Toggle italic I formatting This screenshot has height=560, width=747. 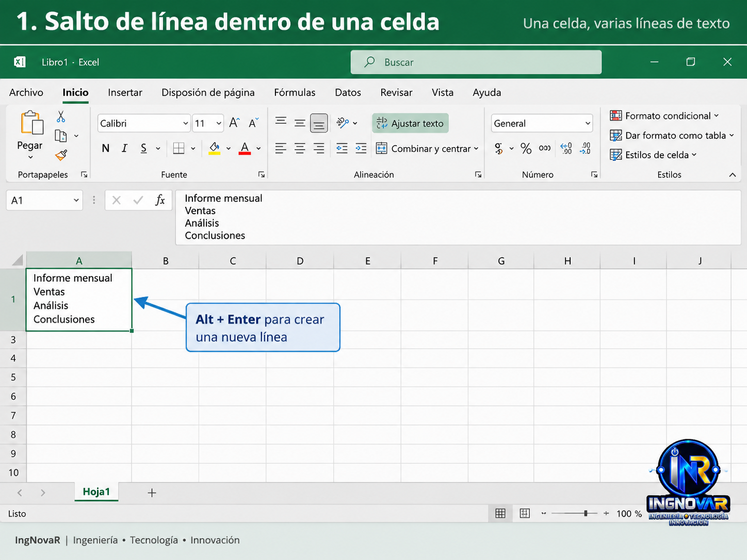pos(124,149)
